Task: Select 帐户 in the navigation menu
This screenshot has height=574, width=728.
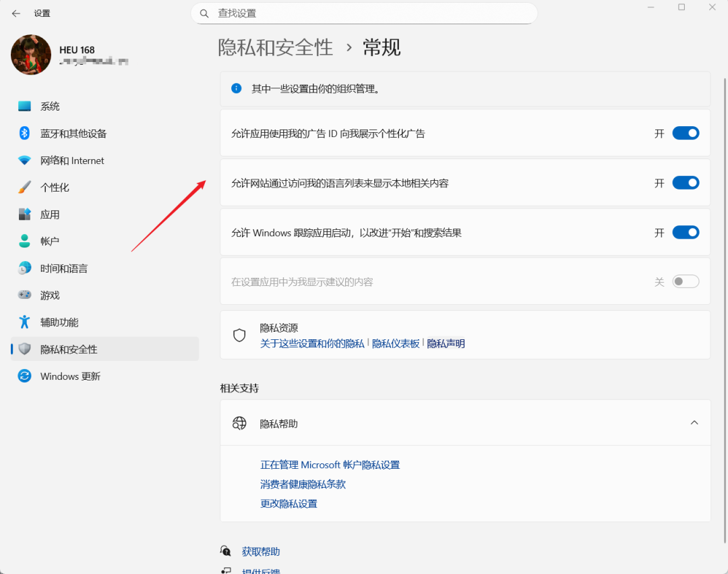Action: [x=50, y=241]
